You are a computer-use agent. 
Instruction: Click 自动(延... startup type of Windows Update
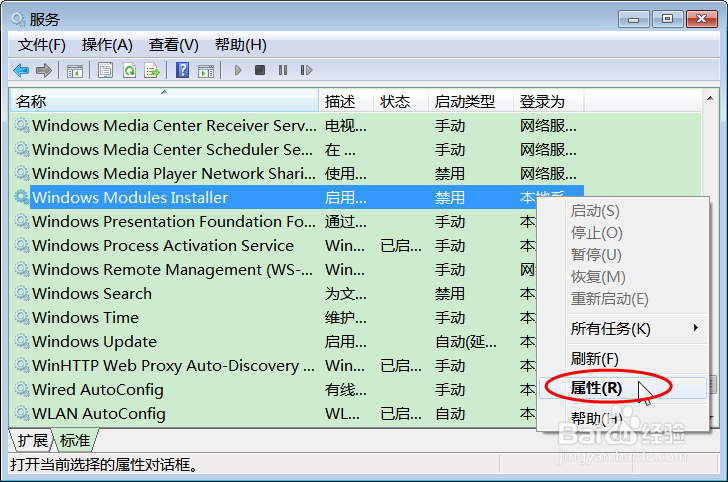[466, 342]
